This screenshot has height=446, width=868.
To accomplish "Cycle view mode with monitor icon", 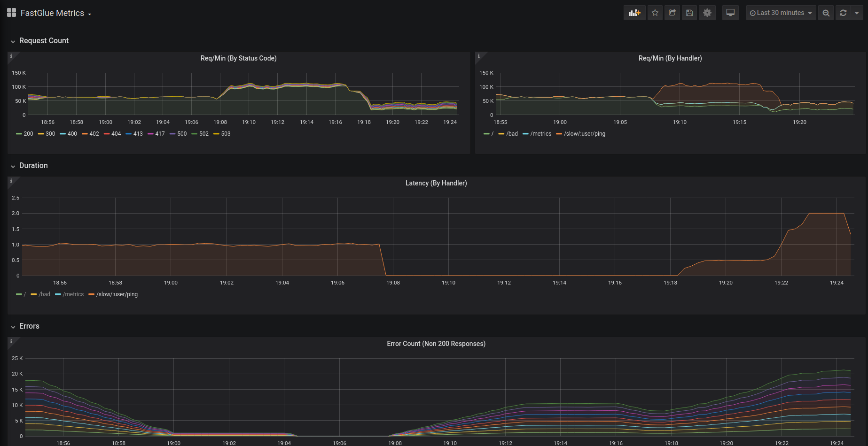I will click(x=730, y=13).
